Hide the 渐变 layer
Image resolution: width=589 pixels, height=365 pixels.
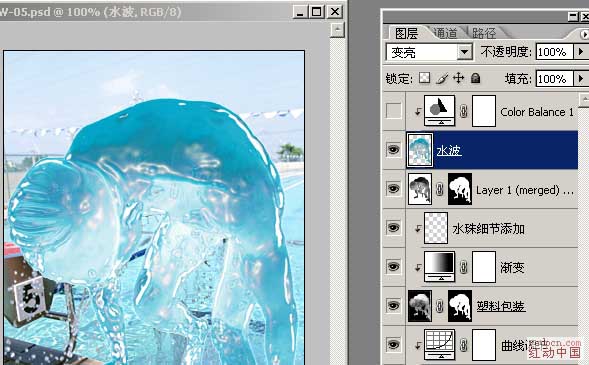click(x=393, y=267)
